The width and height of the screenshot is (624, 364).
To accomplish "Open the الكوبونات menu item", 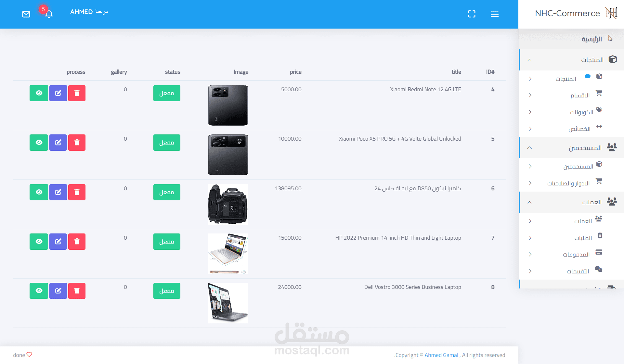I will pos(581,112).
